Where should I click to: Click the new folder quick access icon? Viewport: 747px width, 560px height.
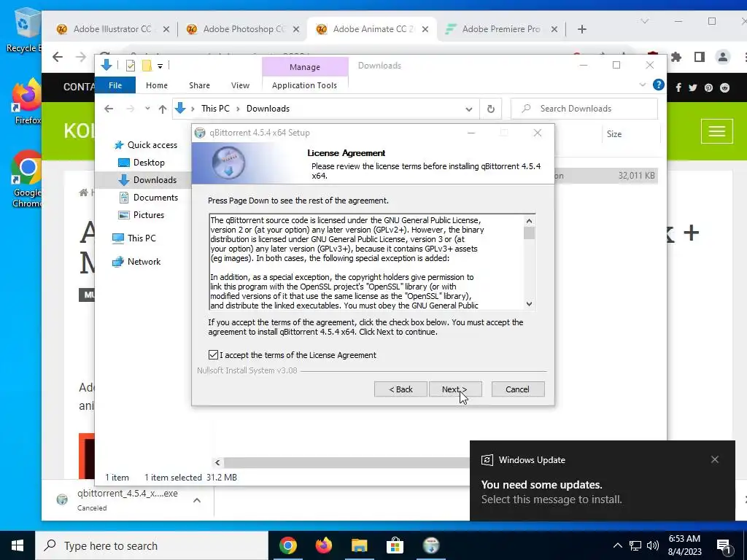(x=147, y=66)
